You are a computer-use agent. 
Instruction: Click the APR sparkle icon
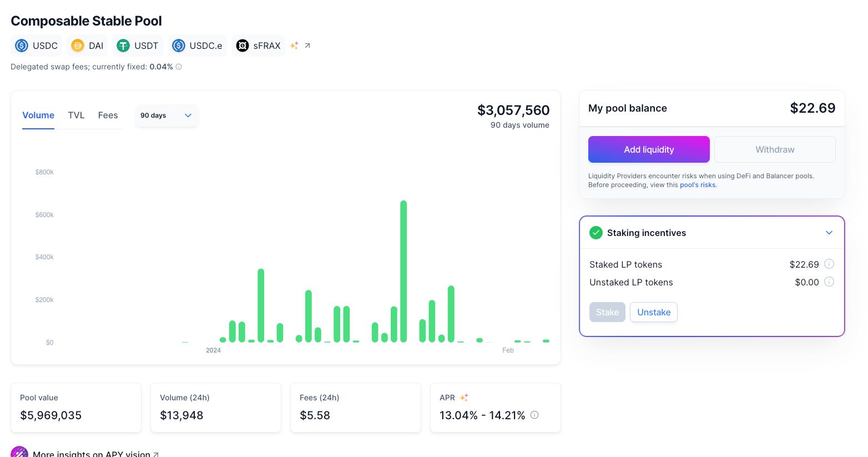(x=464, y=398)
